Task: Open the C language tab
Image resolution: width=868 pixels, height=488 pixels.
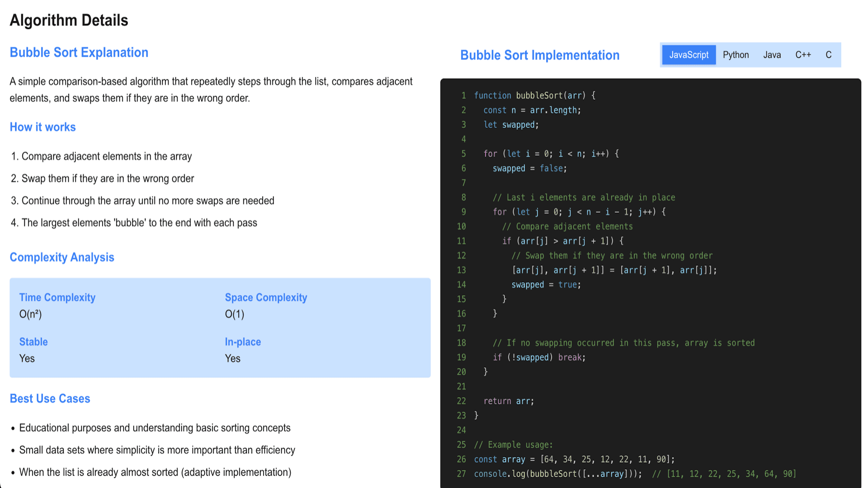Action: coord(828,55)
